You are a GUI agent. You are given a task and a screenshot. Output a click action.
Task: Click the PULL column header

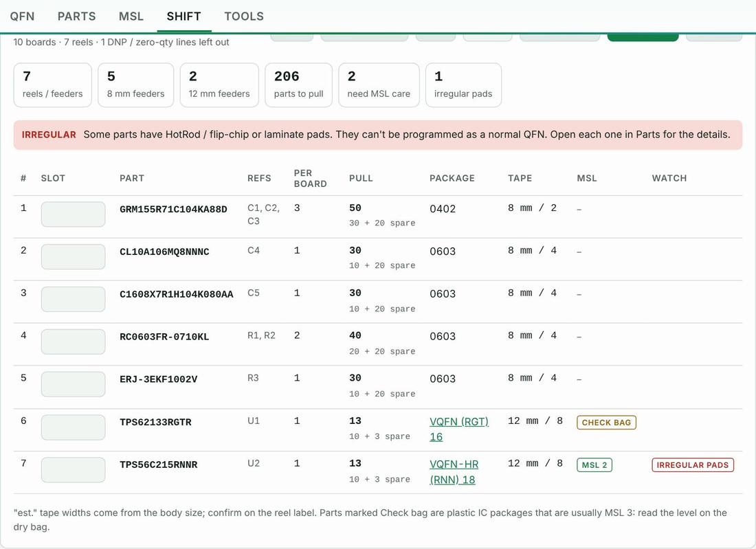pos(361,178)
